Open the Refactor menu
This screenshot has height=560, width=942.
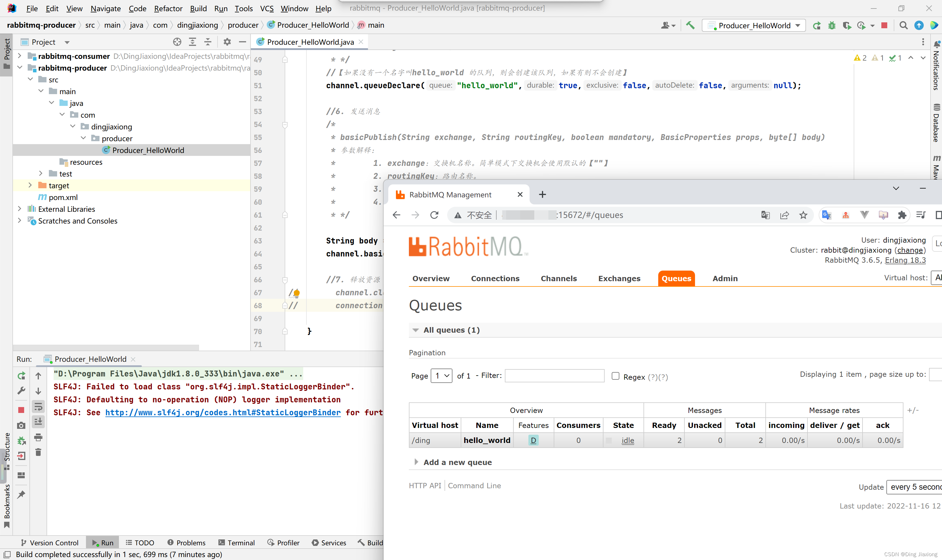168,8
